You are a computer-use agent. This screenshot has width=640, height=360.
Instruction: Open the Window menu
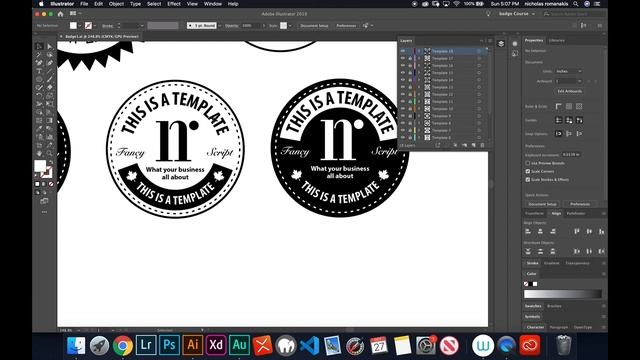[x=213, y=4]
